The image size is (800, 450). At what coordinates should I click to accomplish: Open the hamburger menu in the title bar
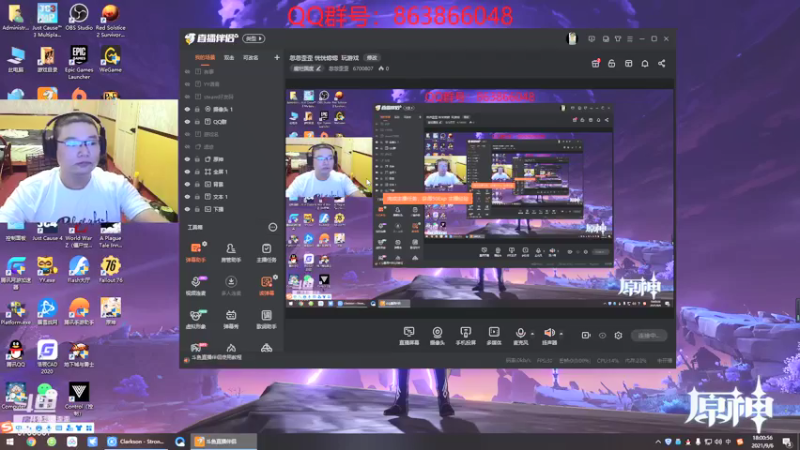[x=630, y=39]
